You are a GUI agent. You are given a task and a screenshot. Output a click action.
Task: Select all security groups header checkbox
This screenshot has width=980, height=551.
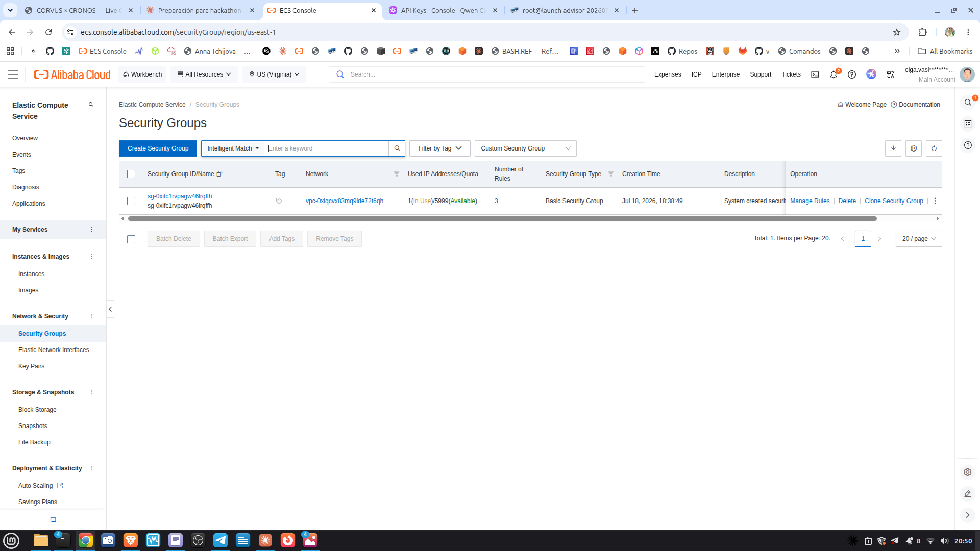[x=131, y=174]
